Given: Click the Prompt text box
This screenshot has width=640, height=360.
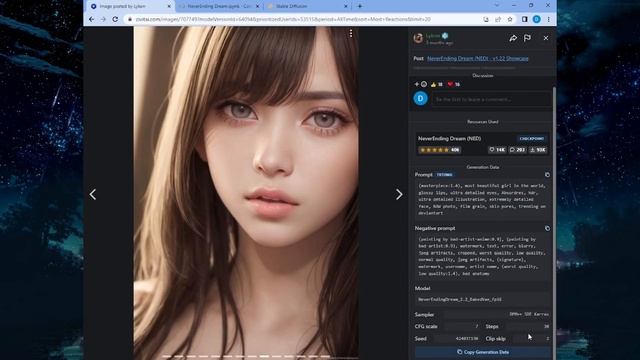Looking at the screenshot, I should pyautogui.click(x=482, y=200).
